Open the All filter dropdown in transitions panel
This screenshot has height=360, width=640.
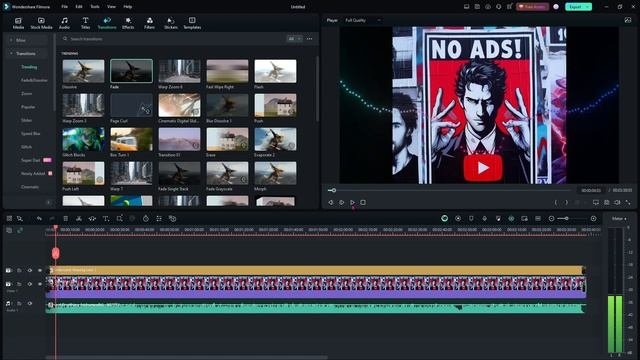point(295,39)
